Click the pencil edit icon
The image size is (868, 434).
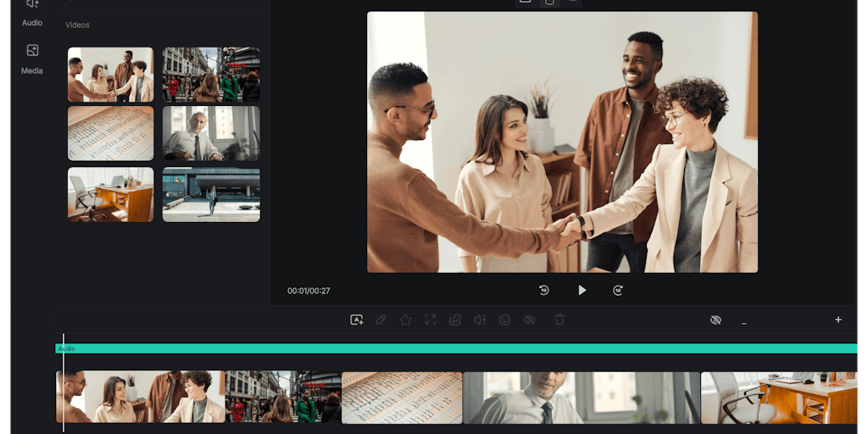tap(381, 320)
